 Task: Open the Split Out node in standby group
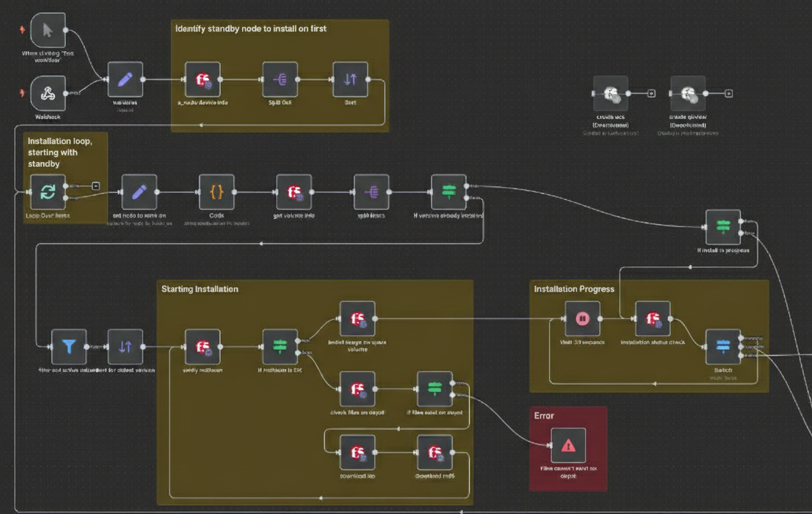280,80
